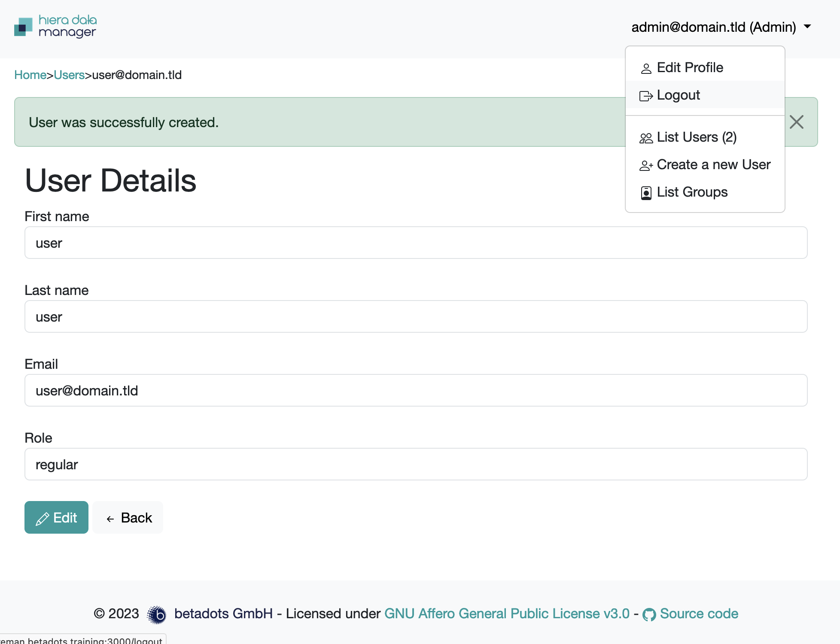This screenshot has height=644, width=840.
Task: Open GNU Affero General Public License link
Action: pos(507,614)
